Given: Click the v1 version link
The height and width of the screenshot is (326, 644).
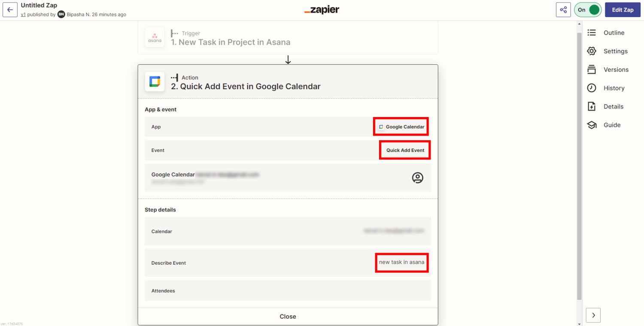Looking at the screenshot, I should tap(23, 15).
